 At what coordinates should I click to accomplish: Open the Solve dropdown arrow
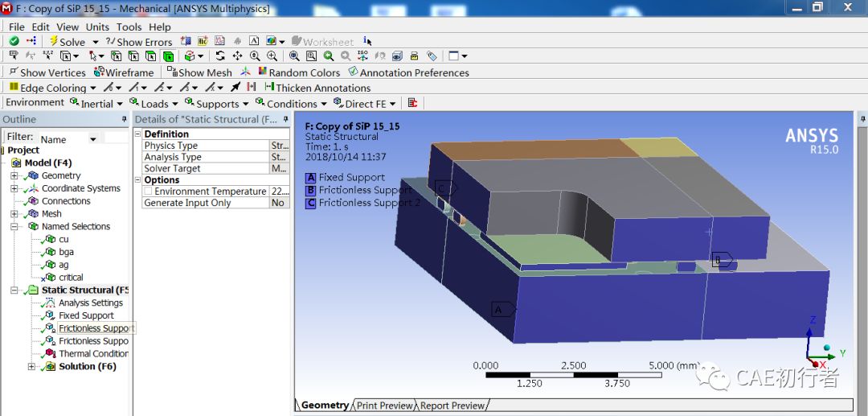(x=95, y=42)
